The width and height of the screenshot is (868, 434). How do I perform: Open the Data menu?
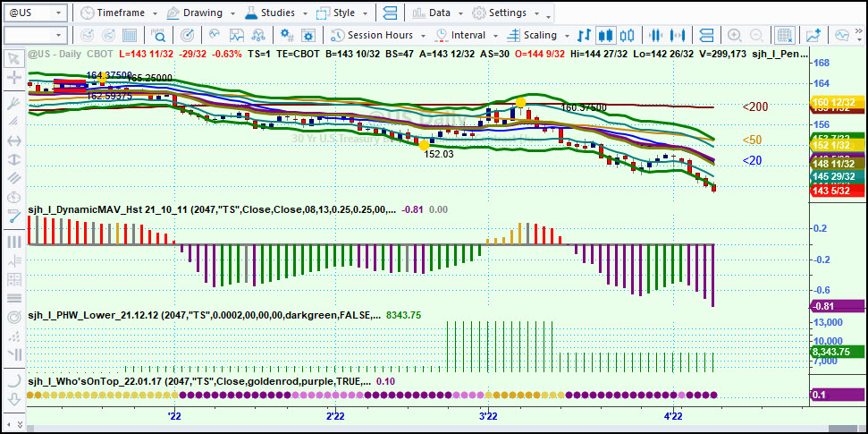(x=437, y=13)
